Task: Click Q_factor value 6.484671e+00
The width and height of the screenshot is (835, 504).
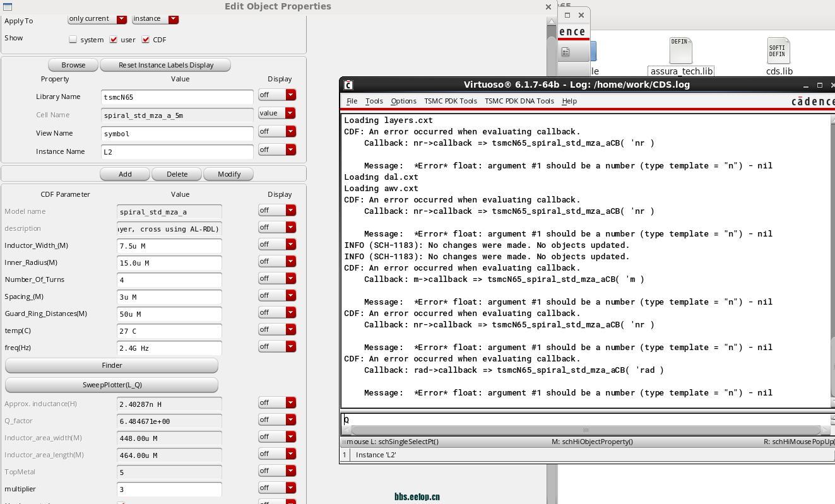Action: [x=169, y=421]
